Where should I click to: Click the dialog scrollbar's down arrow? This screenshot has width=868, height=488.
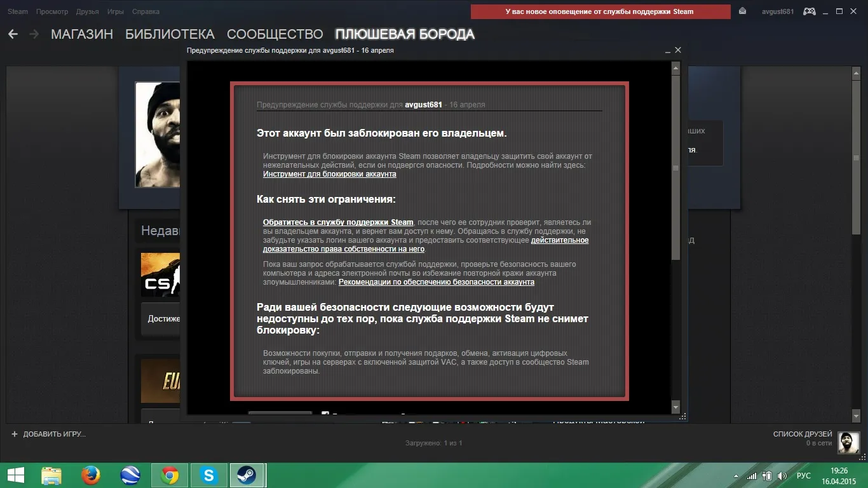675,407
